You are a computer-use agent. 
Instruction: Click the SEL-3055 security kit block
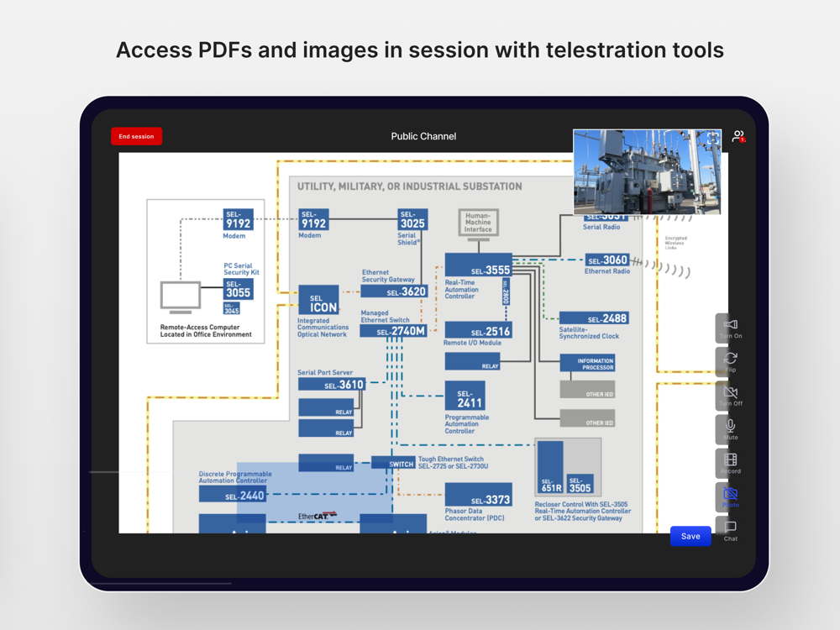coord(239,289)
